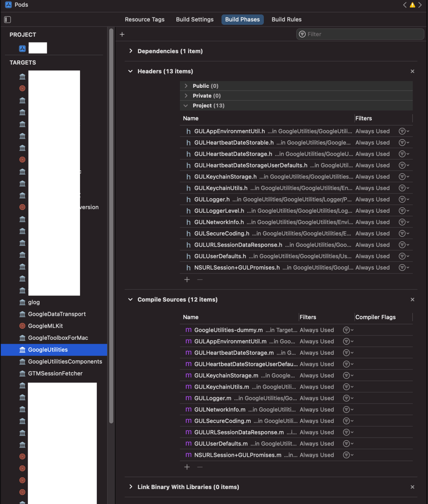Collapse the Compile Sources section
The width and height of the screenshot is (428, 504).
click(x=130, y=299)
